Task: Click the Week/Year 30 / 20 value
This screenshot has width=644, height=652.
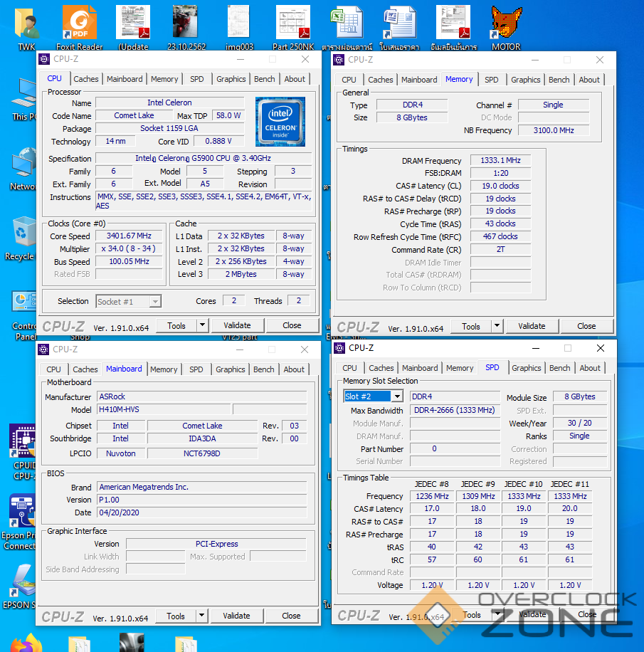Action: tap(580, 423)
